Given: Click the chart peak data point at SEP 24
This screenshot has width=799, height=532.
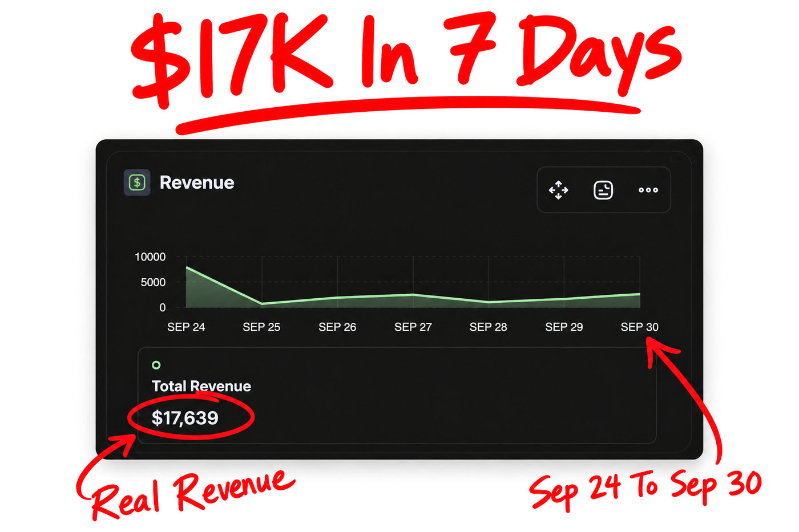Looking at the screenshot, I should (x=187, y=267).
